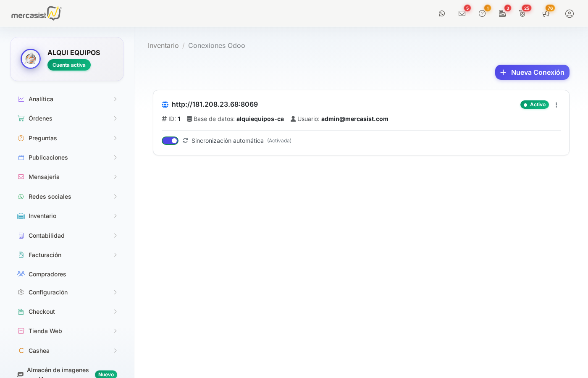588x378 pixels.
Task: Open Mensajería sidebar item
Action: coord(44,177)
